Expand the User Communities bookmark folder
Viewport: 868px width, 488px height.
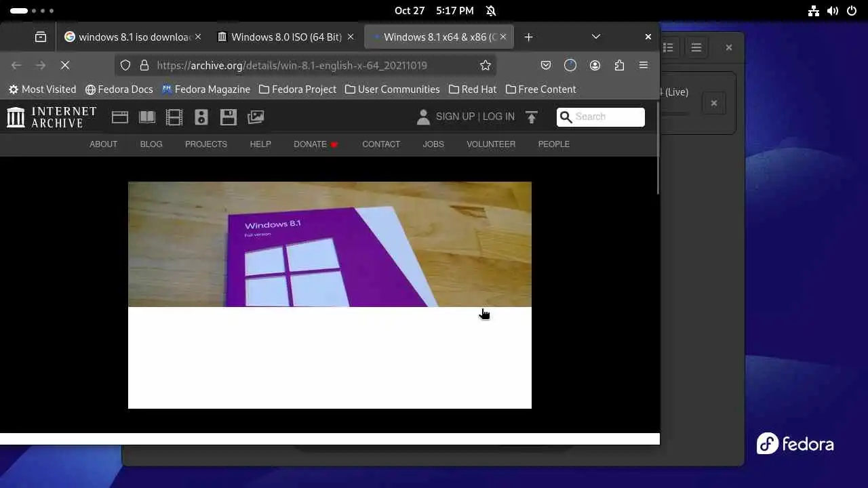pyautogui.click(x=392, y=89)
